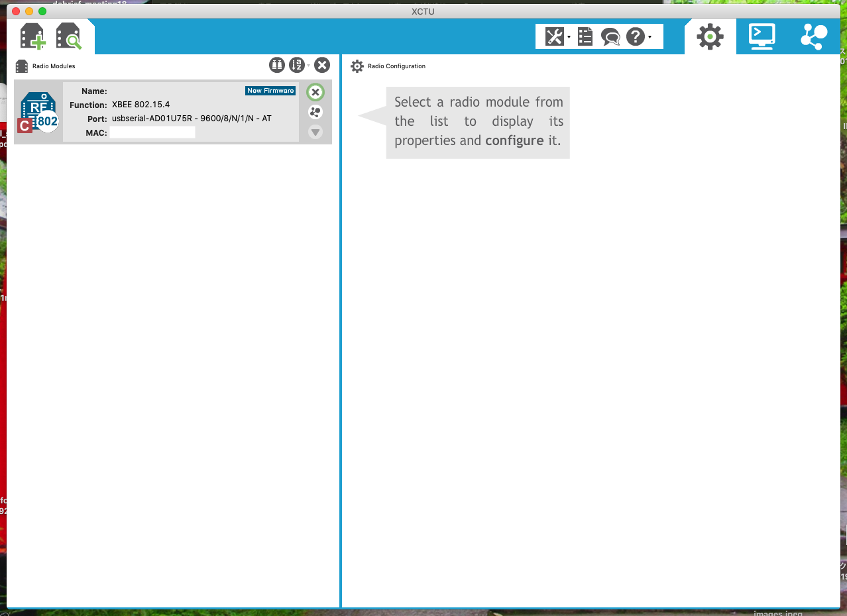Switch to Consoles working mode monitor tab

762,36
